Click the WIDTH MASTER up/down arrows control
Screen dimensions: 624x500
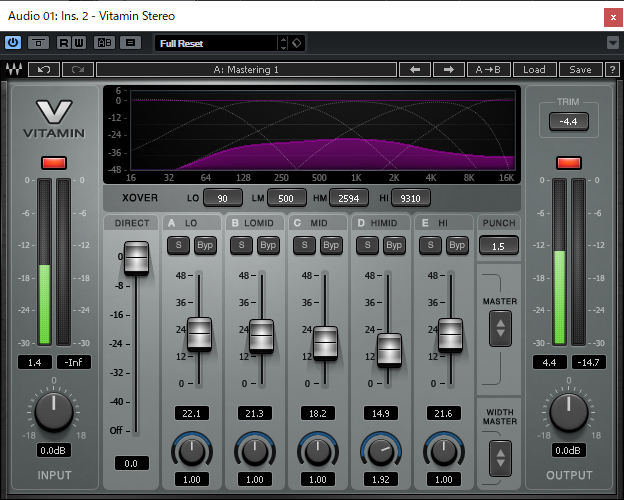[x=500, y=458]
